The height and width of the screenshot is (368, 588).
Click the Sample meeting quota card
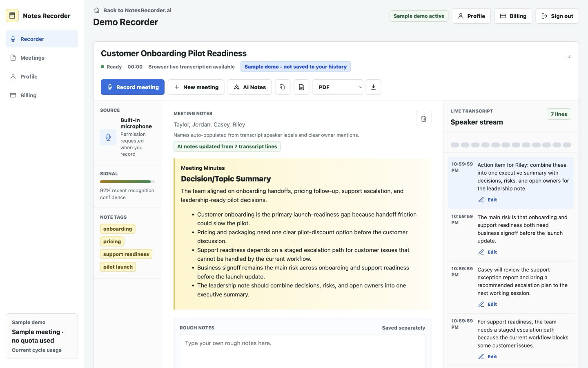pyautogui.click(x=42, y=336)
